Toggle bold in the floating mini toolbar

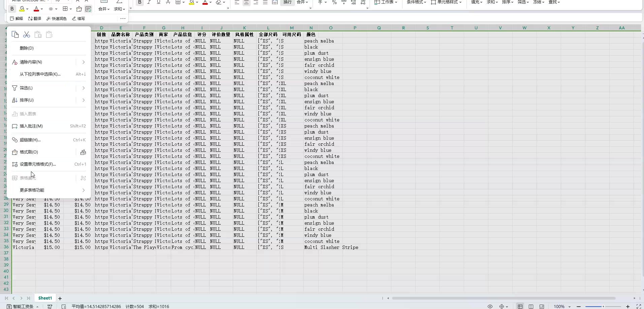tap(12, 9)
